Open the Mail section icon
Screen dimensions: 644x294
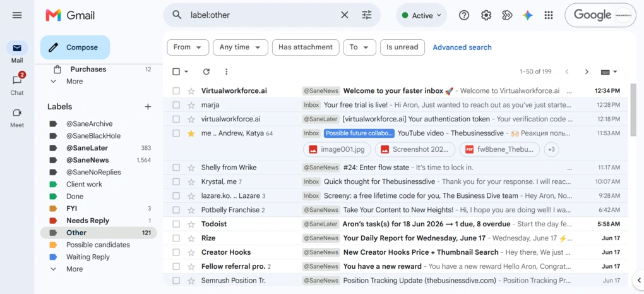click(x=17, y=48)
